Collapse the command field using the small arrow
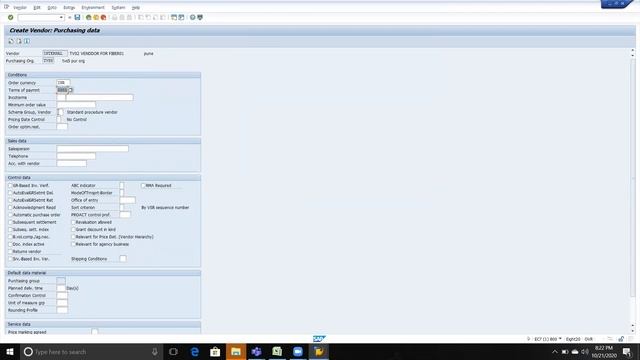 [x=69, y=18]
